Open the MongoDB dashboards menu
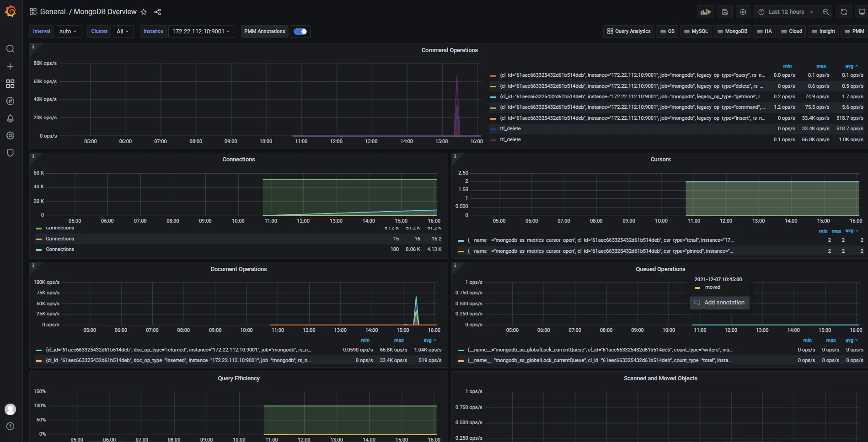 [x=732, y=32]
